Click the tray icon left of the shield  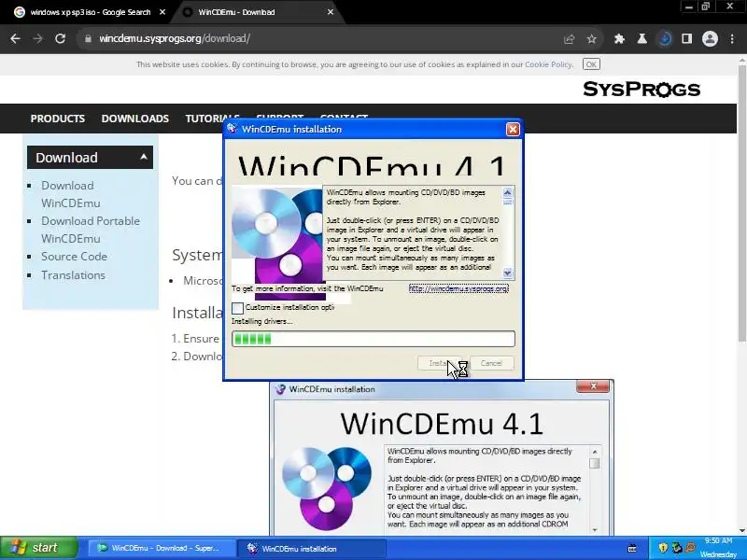click(632, 548)
